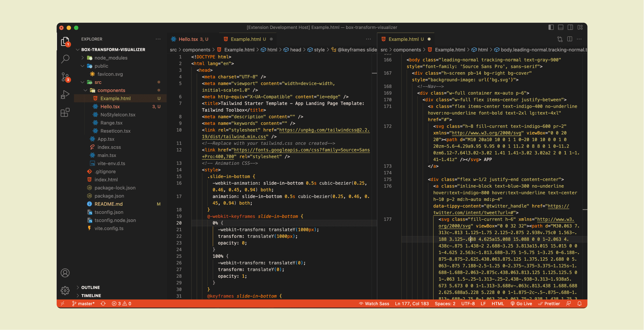Click the feedback icon in status bar

click(x=569, y=304)
